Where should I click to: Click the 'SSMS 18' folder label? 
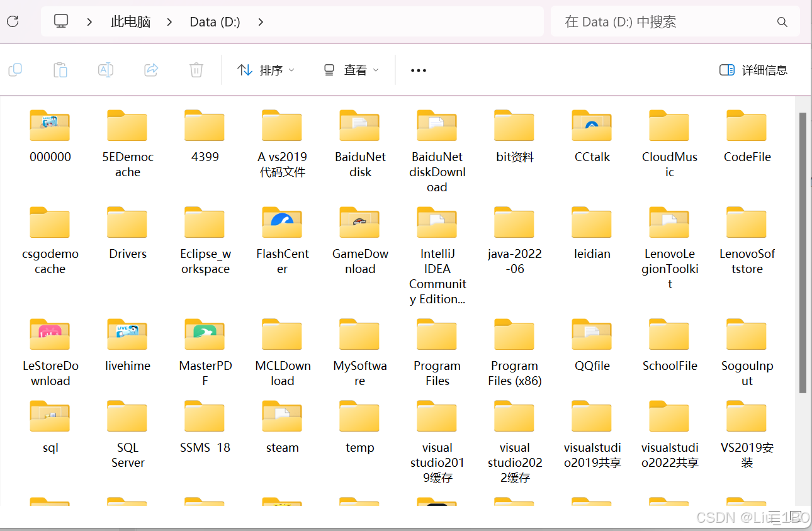click(205, 448)
